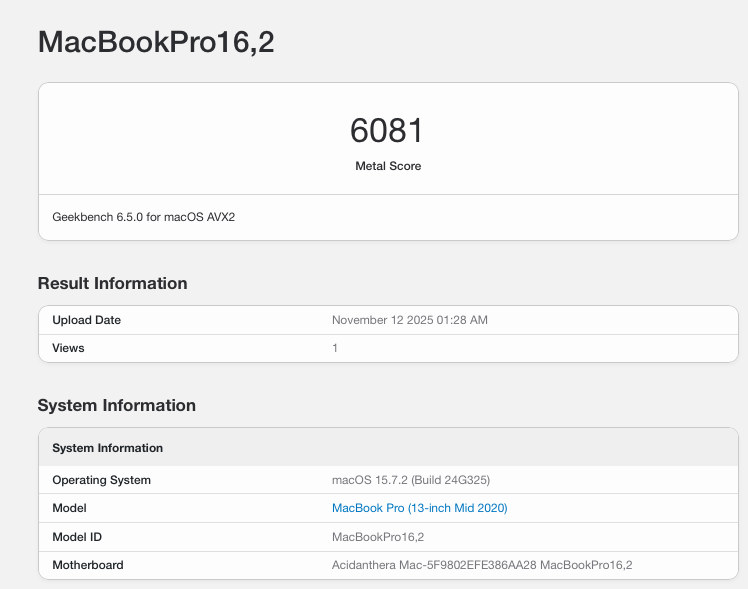The height and width of the screenshot is (589, 748).
Task: Select the Views count value 1
Action: pyautogui.click(x=335, y=348)
